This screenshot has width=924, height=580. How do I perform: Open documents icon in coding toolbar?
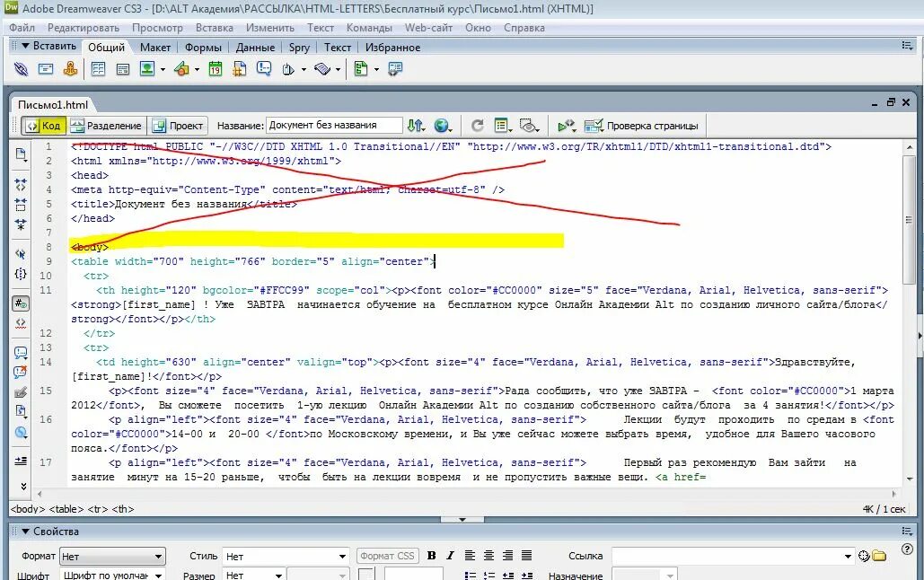coord(21,154)
